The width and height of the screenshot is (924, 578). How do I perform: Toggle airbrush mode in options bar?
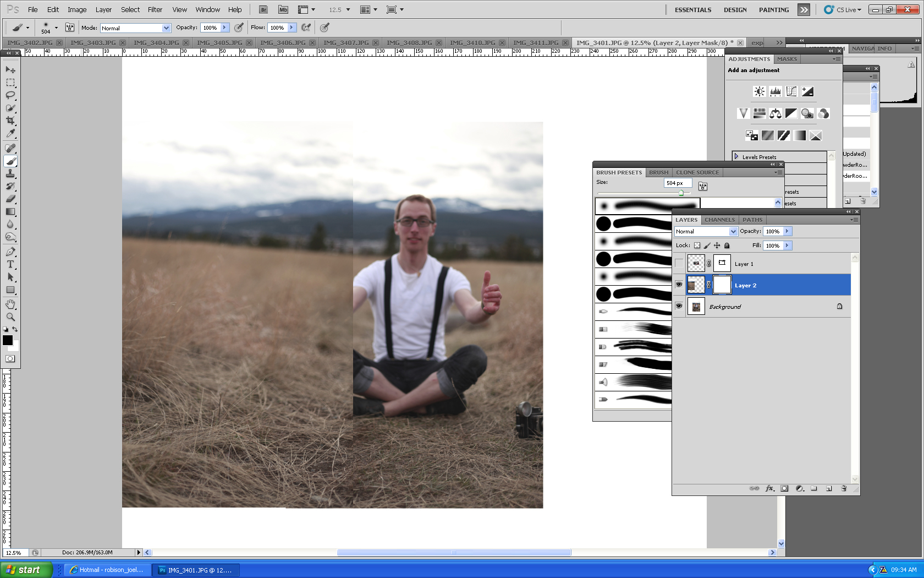(306, 28)
